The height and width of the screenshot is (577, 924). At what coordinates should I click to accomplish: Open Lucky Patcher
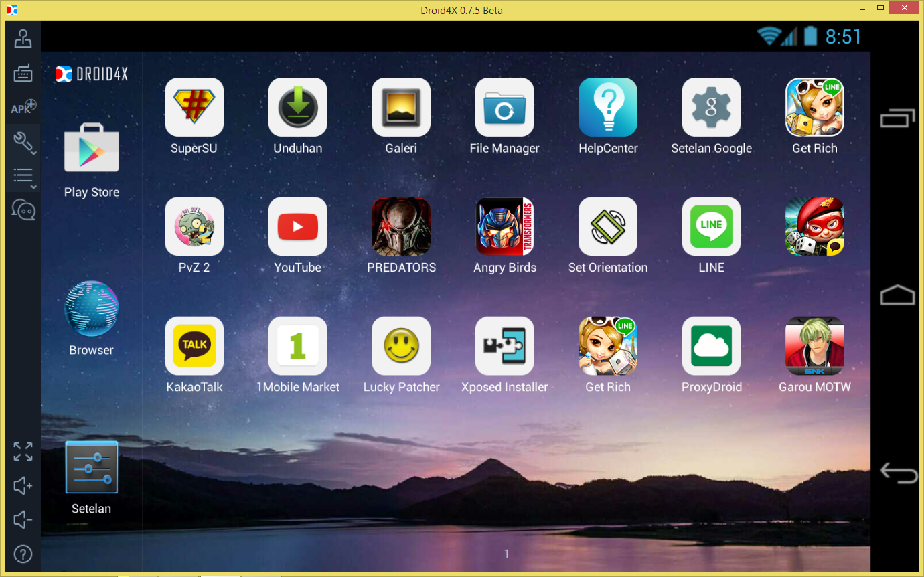pyautogui.click(x=400, y=346)
